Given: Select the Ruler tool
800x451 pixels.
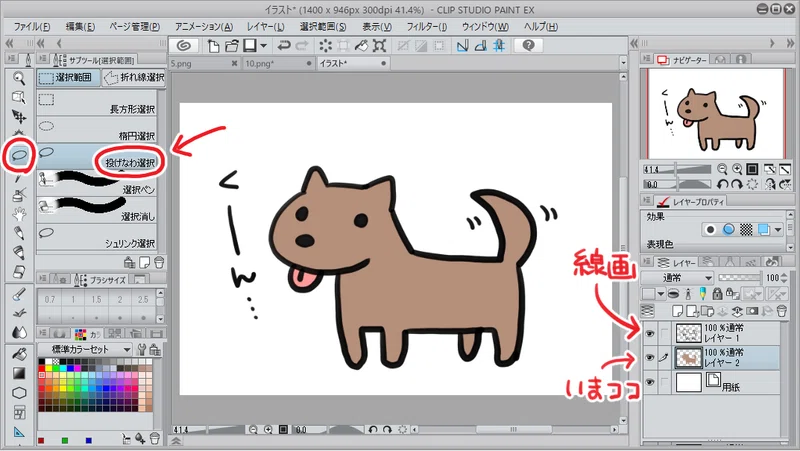Looking at the screenshot, I should pyautogui.click(x=19, y=432).
